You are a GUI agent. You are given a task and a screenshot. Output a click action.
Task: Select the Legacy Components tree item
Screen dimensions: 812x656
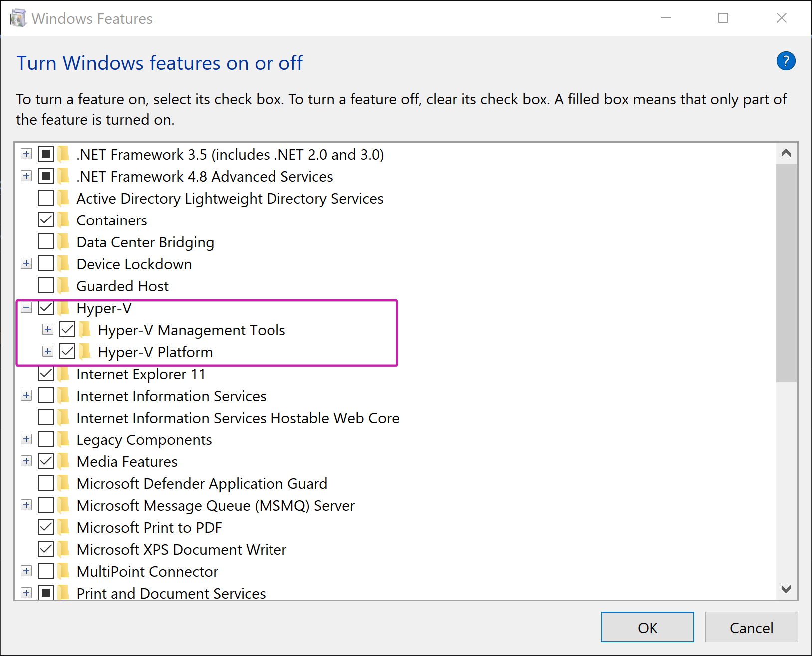(144, 440)
